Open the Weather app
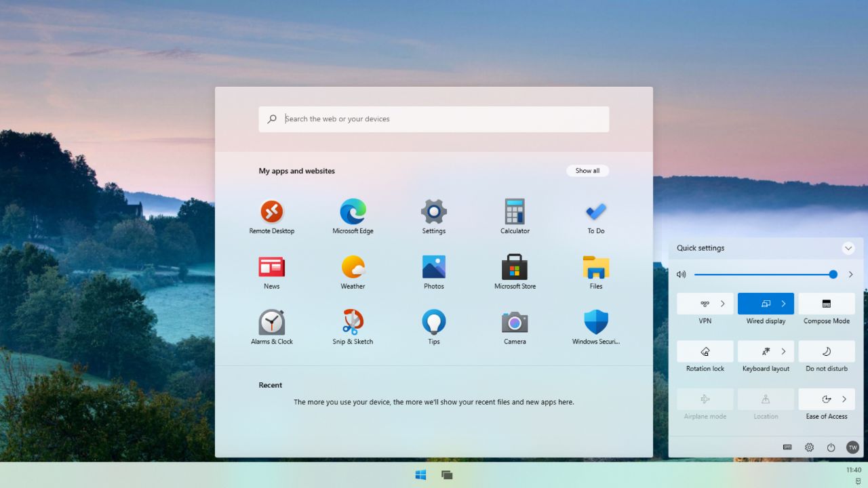 (353, 272)
